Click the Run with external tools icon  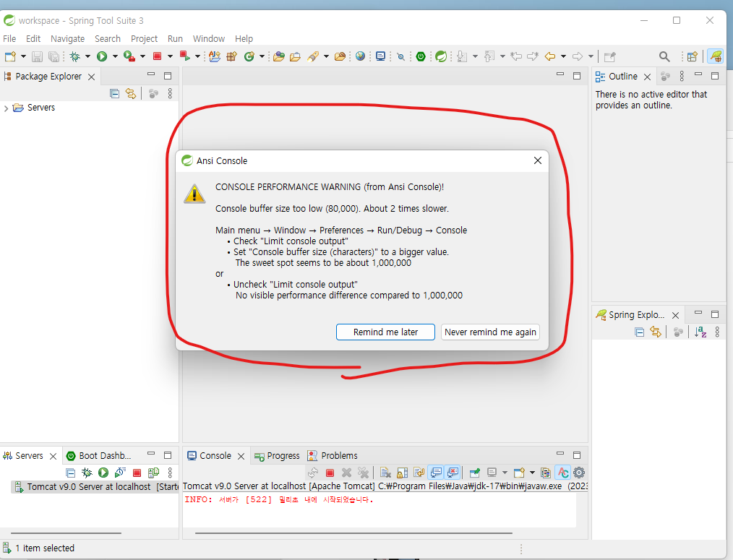click(129, 56)
